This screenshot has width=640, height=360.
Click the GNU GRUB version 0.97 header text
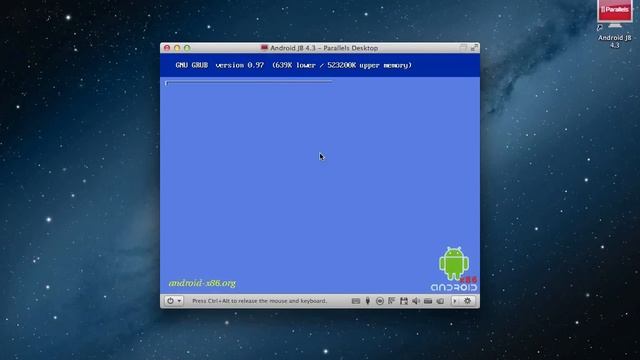pos(220,65)
